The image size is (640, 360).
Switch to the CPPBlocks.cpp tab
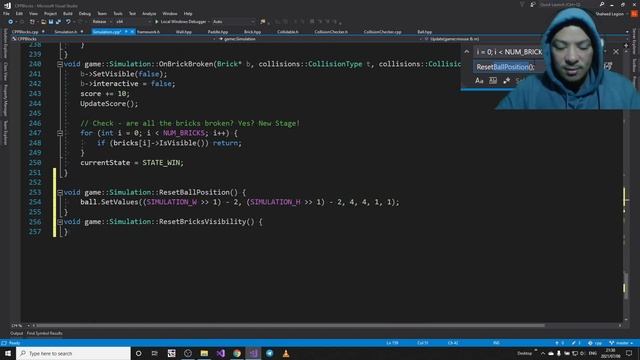25,31
